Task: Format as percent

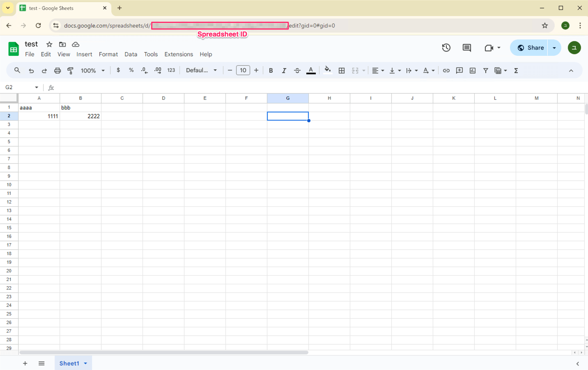Action: coord(131,70)
